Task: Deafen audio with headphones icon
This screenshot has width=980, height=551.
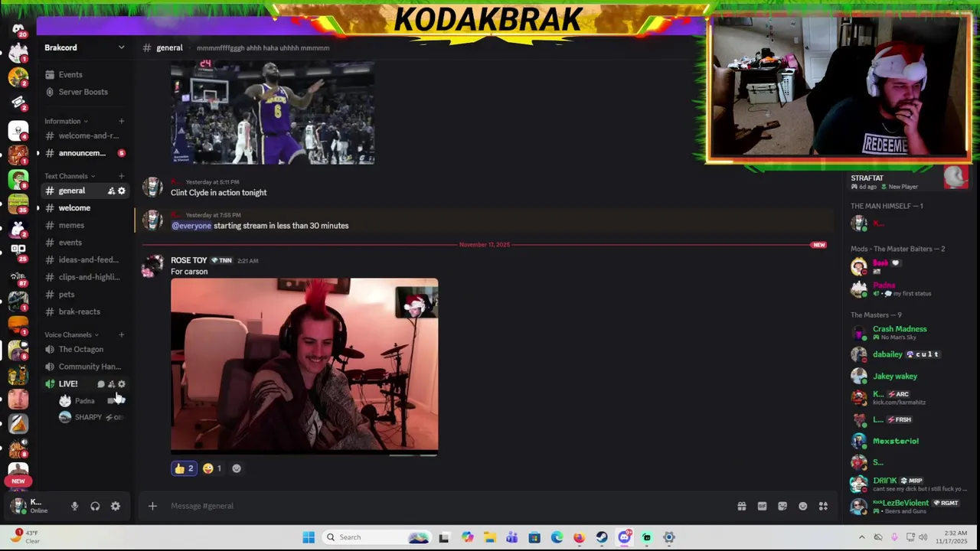Action: click(x=95, y=506)
